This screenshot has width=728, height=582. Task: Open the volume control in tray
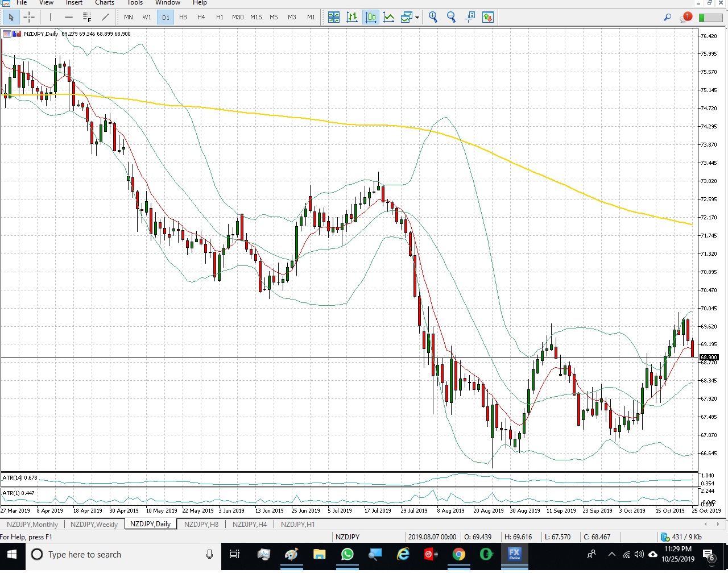(x=639, y=555)
